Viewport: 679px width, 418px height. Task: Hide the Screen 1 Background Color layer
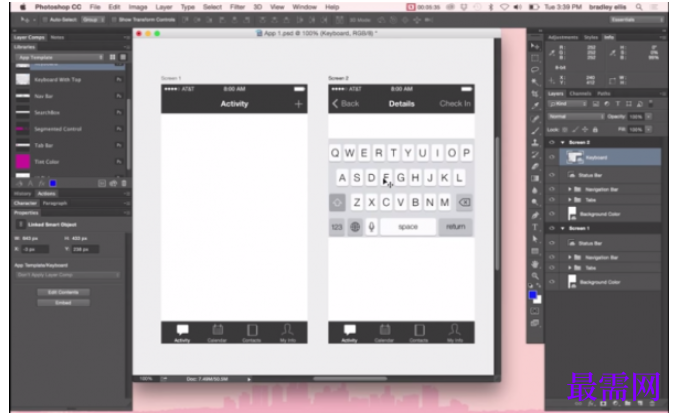point(552,282)
